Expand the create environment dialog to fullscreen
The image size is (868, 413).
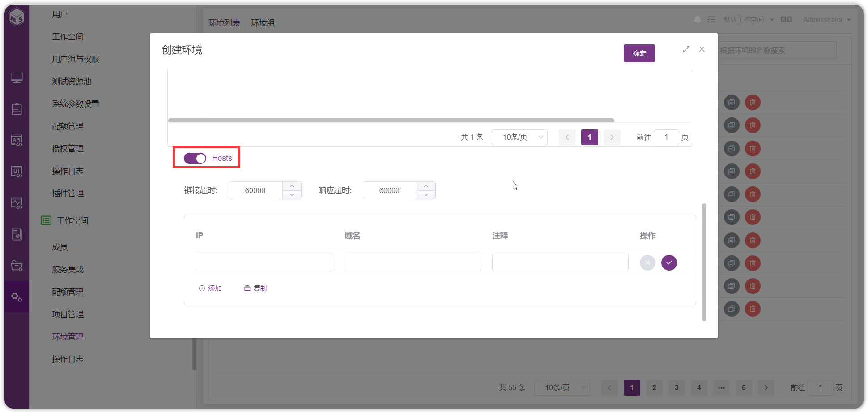(x=686, y=49)
